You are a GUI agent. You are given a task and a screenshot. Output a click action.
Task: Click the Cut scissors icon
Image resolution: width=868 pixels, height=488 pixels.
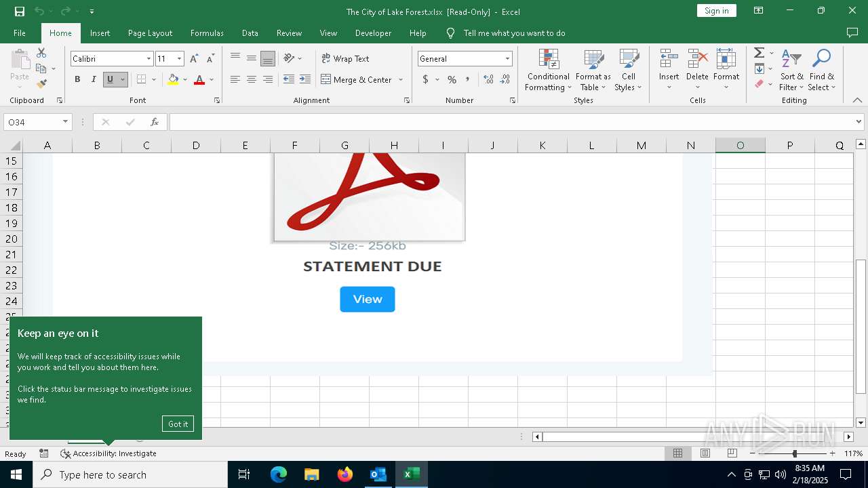[x=41, y=53]
